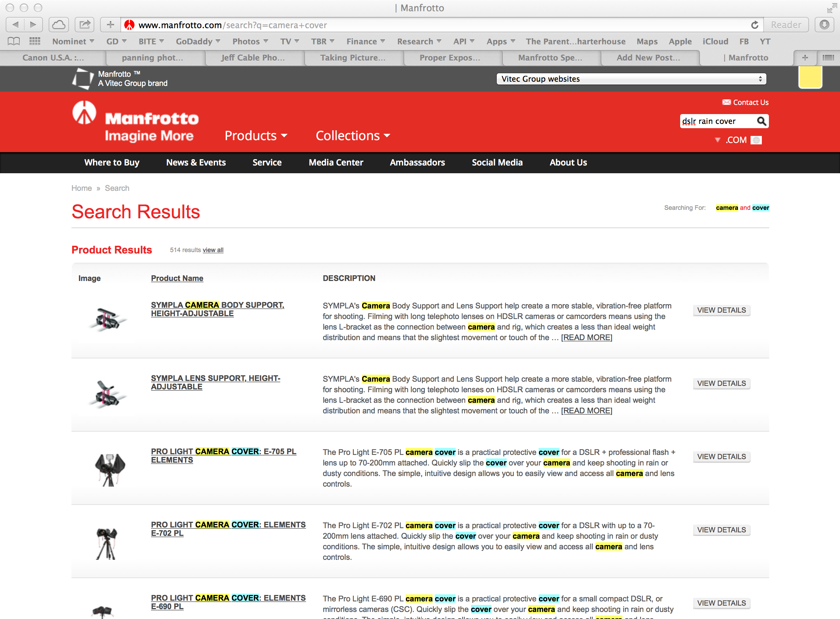The image size is (840, 619).
Task: Expand the Finance bookmarks folder
Action: pos(365,41)
